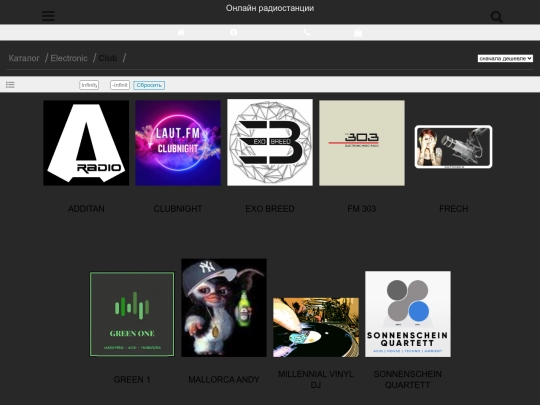Click the list filter icon

click(x=10, y=85)
